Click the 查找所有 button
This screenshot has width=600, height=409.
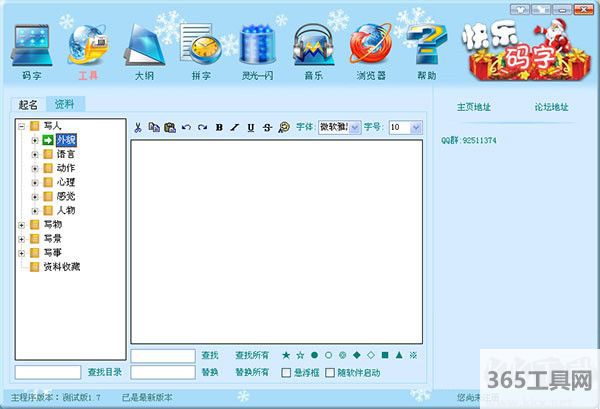pyautogui.click(x=252, y=355)
